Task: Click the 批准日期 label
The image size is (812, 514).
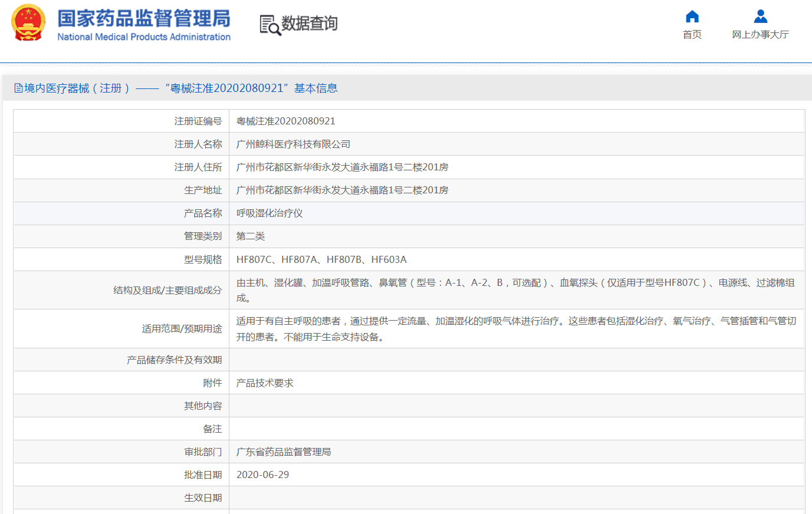Action: [x=203, y=475]
